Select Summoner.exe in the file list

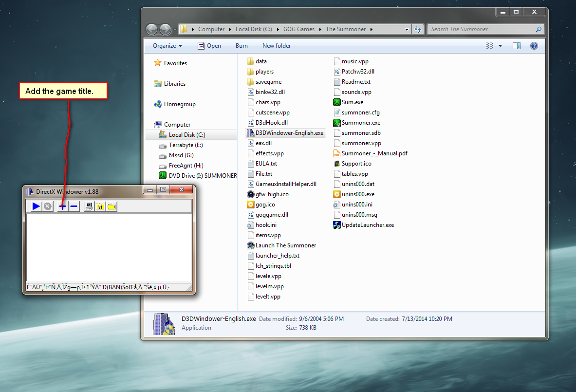click(x=357, y=123)
